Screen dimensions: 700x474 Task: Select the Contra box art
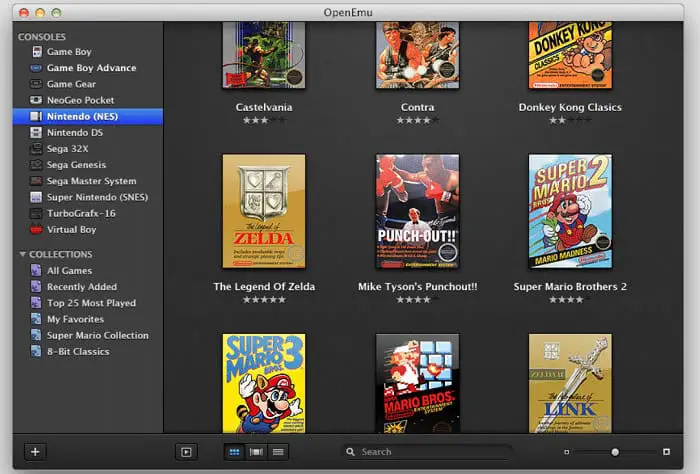pos(417,55)
